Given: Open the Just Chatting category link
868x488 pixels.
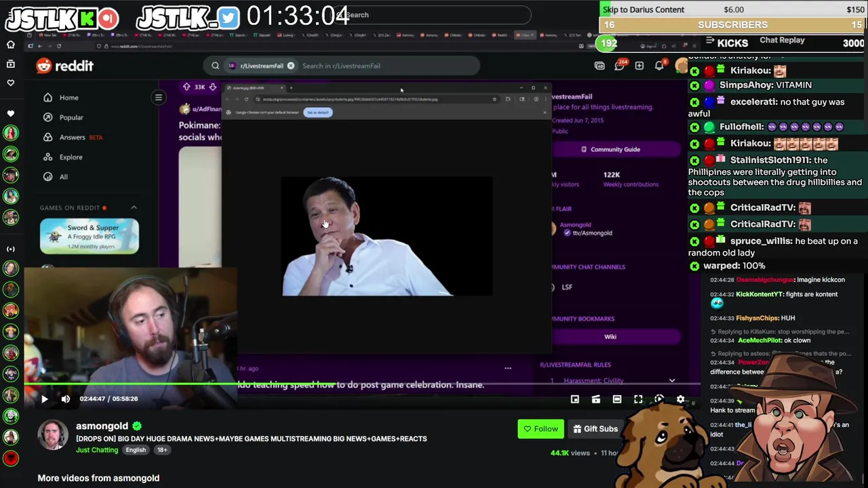Looking at the screenshot, I should (x=97, y=450).
